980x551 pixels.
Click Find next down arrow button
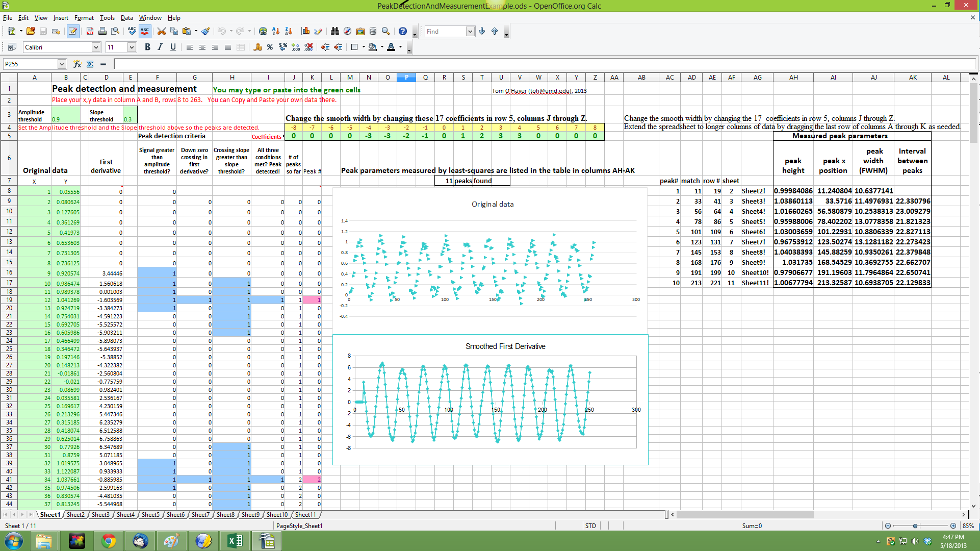[x=482, y=32]
